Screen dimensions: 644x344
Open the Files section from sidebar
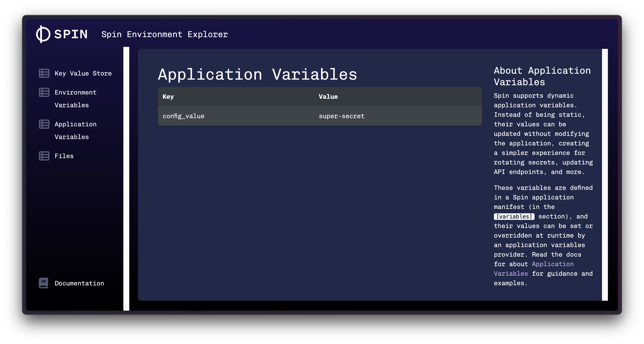[64, 156]
